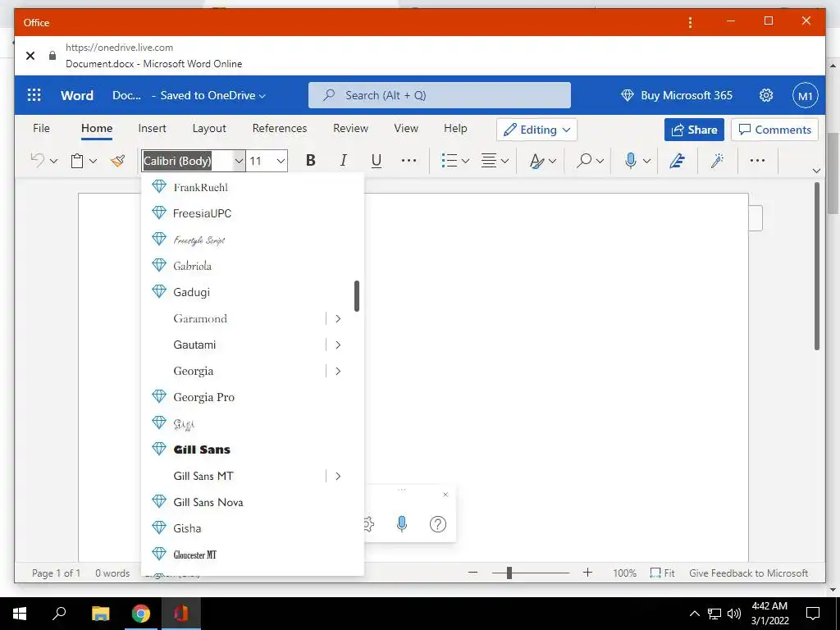840x630 pixels.
Task: Open File Explorer from the taskbar
Action: tap(100, 614)
